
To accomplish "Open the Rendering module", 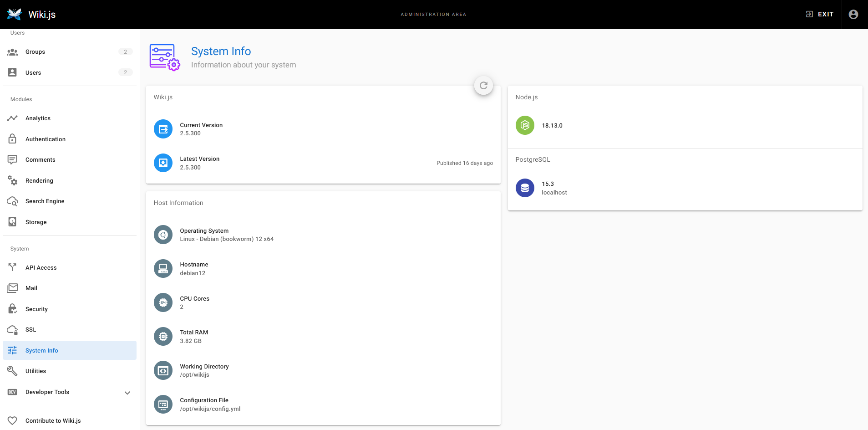I will click(70, 180).
